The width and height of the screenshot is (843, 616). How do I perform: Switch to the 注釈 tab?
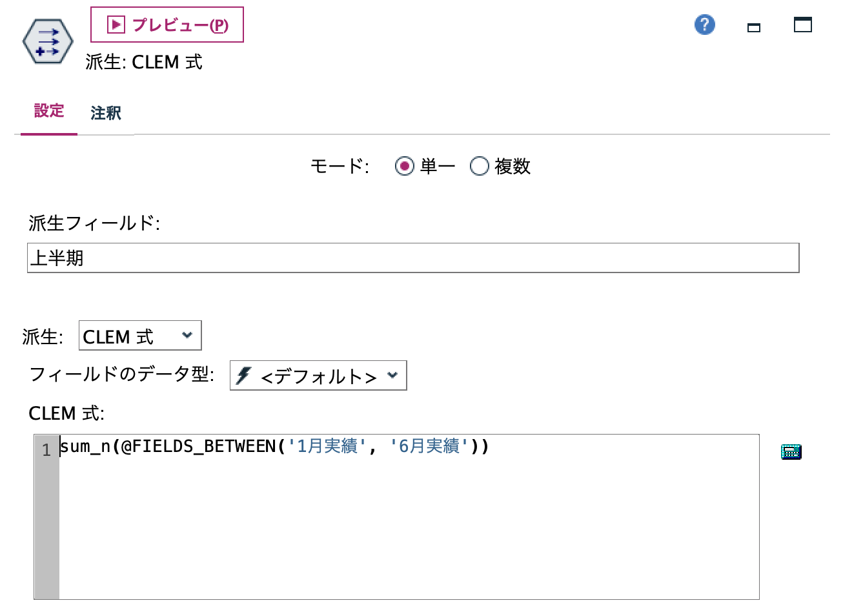click(107, 113)
